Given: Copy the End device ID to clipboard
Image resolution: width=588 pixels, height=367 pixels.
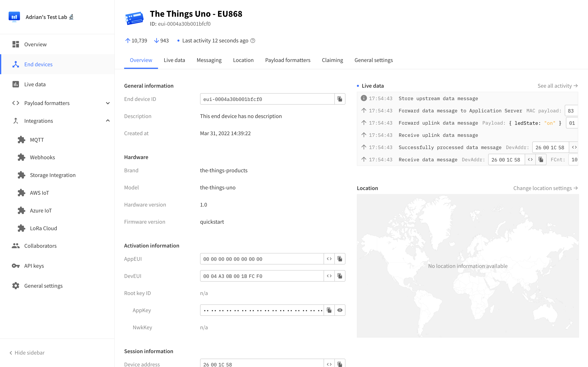Looking at the screenshot, I should tap(340, 99).
